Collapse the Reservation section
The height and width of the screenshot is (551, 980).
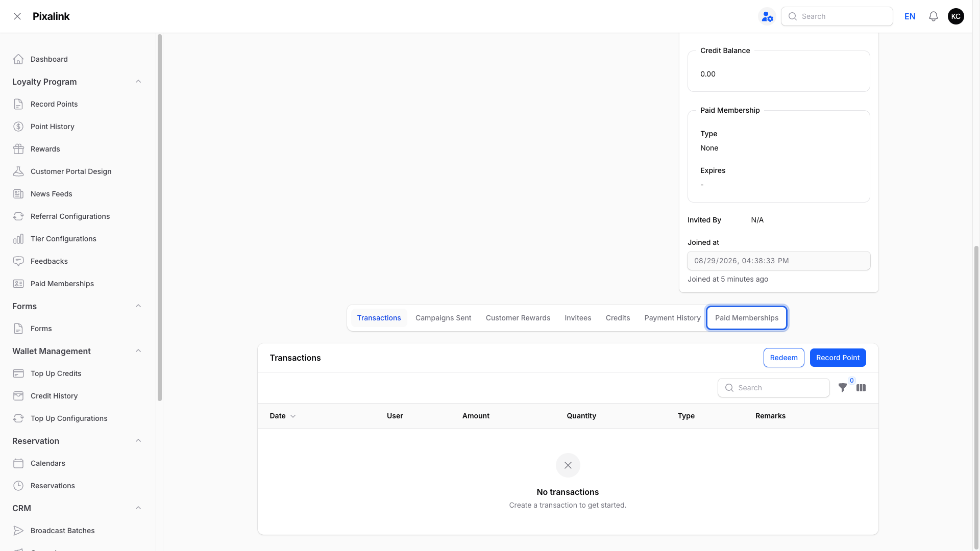[138, 441]
